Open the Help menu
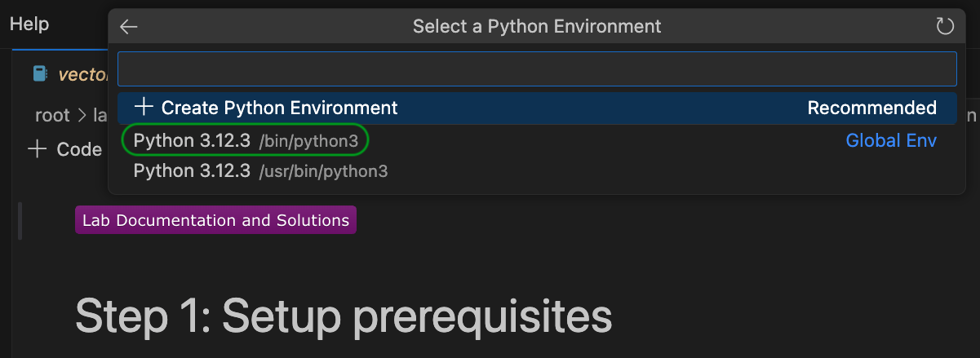The image size is (980, 358). (29, 24)
